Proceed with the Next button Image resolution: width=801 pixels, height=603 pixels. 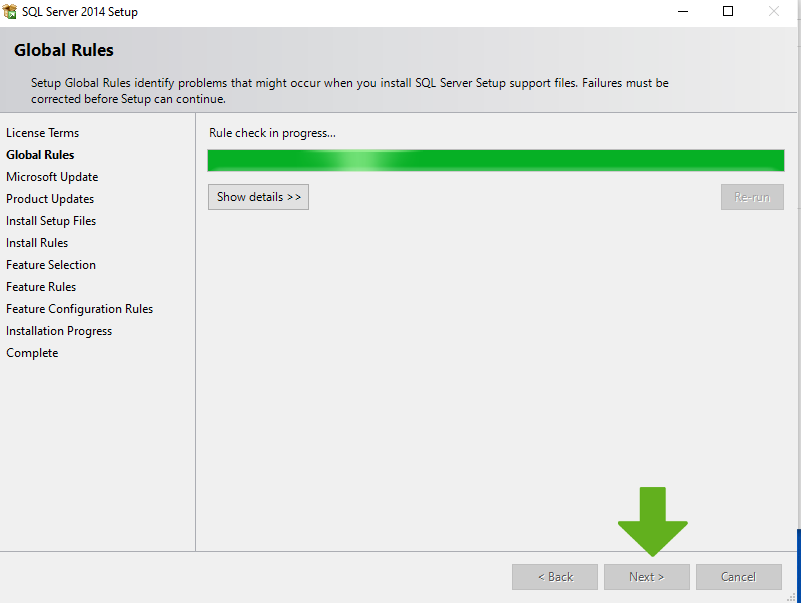647,577
